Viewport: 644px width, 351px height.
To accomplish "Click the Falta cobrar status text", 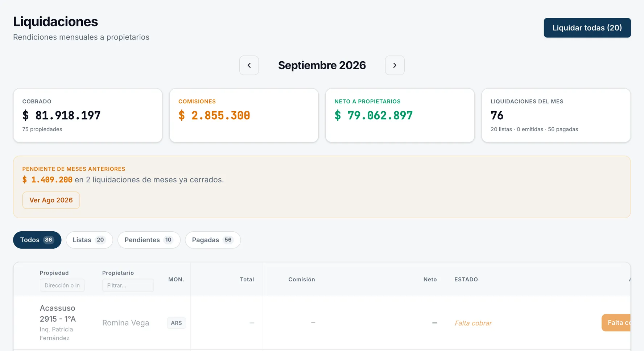I will coord(473,323).
